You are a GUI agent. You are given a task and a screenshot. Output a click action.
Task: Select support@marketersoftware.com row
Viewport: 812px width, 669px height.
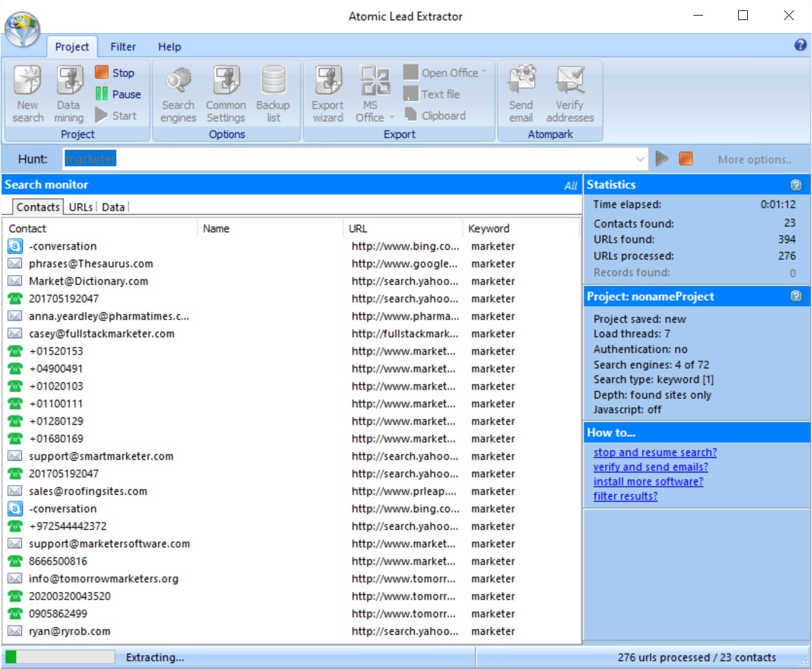click(292, 544)
